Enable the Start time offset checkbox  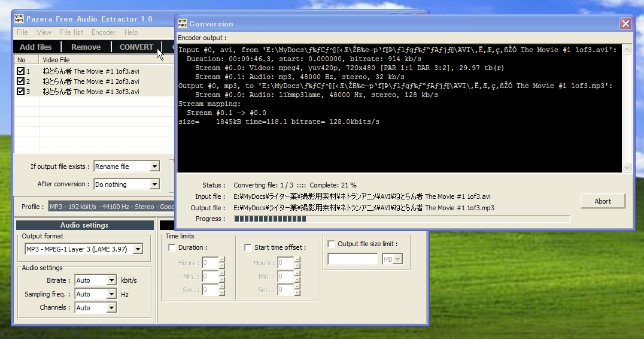coord(248,247)
